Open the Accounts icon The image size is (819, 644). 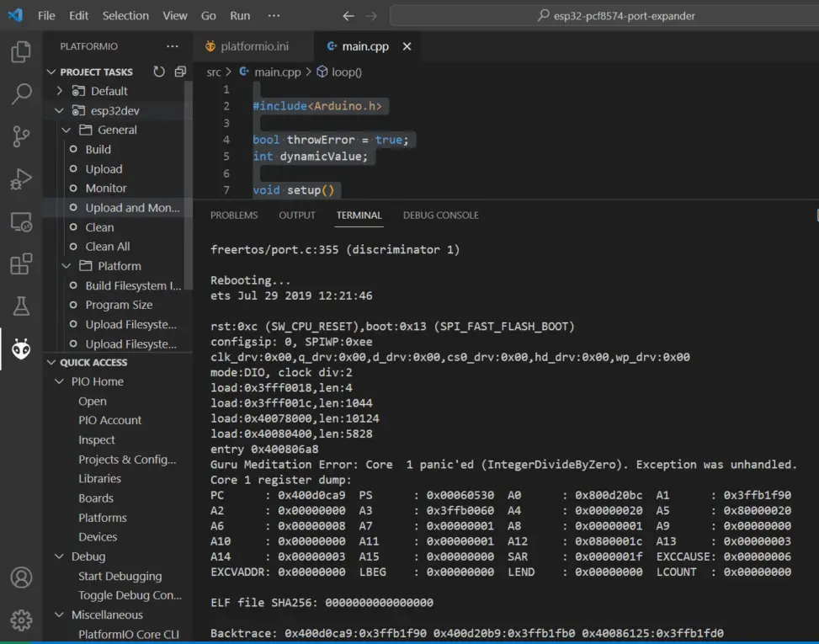click(x=21, y=577)
